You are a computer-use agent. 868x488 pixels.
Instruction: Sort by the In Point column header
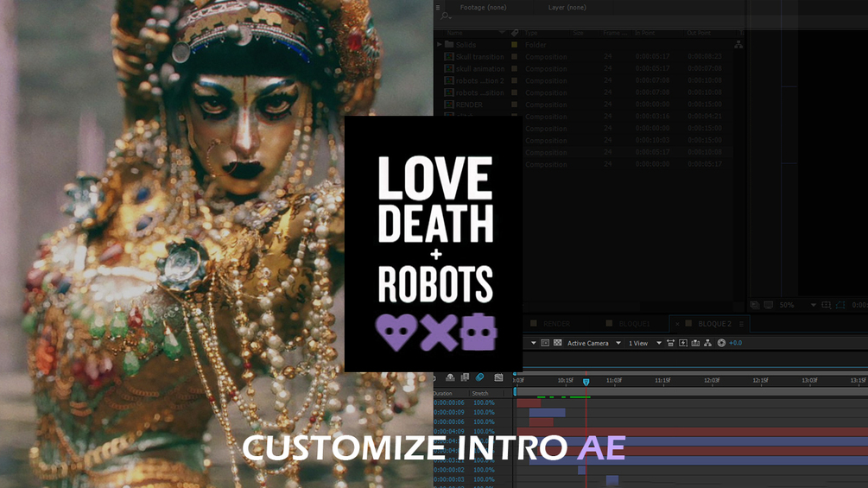pyautogui.click(x=644, y=33)
